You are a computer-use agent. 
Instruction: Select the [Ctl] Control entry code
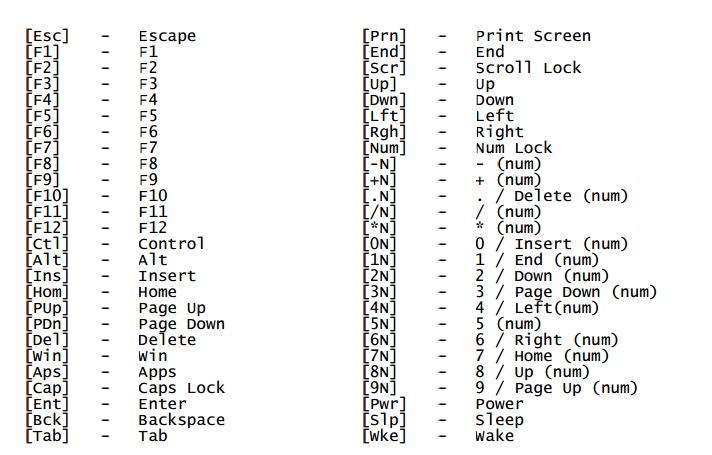click(47, 244)
